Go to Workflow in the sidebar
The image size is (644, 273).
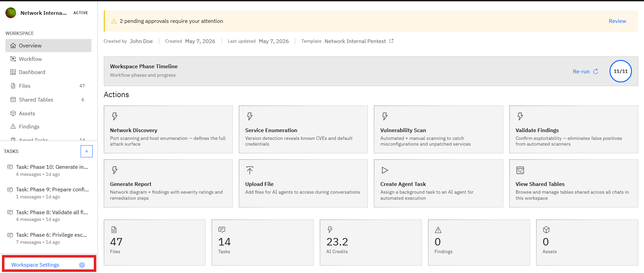point(48,59)
